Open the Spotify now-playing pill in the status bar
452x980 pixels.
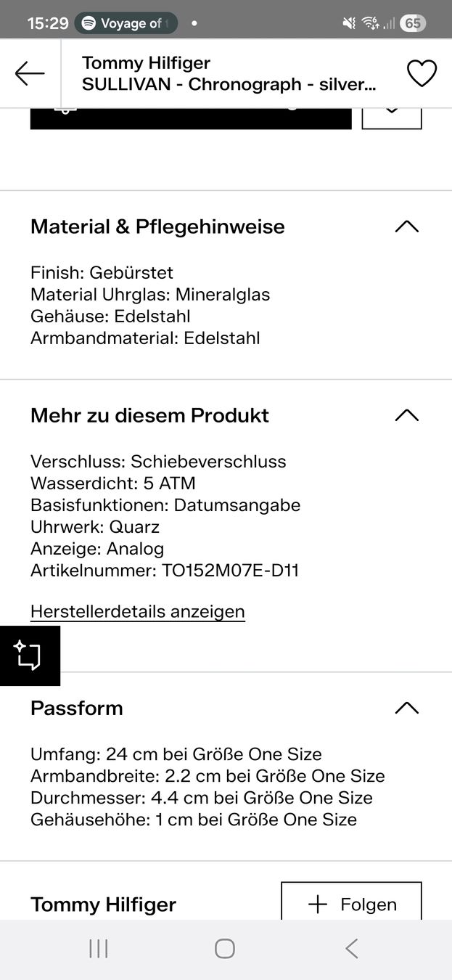(126, 23)
